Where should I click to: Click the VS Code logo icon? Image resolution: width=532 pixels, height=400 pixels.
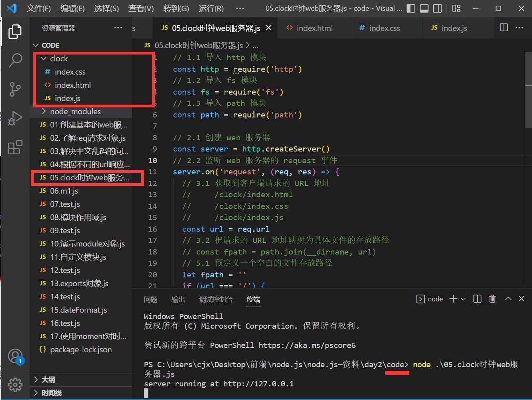point(12,8)
